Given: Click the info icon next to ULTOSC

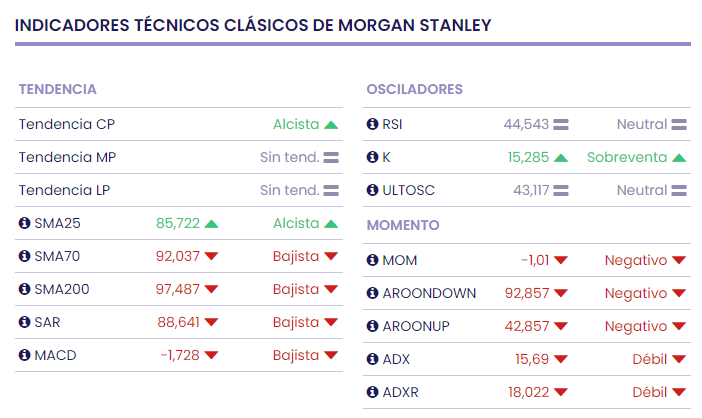Looking at the screenshot, I should click(x=373, y=191).
